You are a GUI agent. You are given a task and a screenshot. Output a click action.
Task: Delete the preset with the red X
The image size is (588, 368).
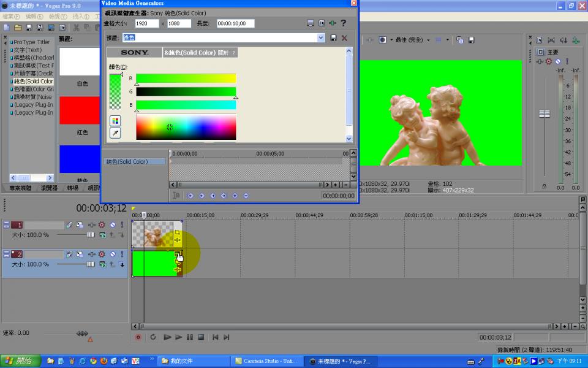[344, 38]
